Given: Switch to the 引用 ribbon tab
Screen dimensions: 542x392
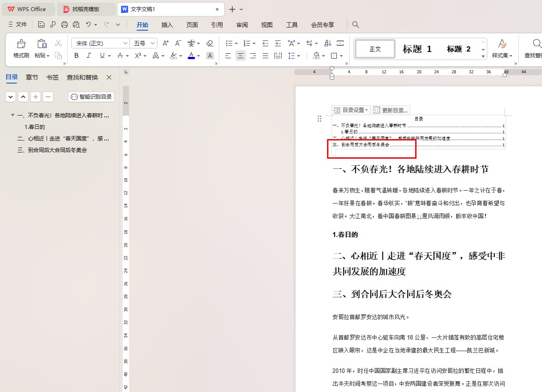Looking at the screenshot, I should click(x=217, y=25).
